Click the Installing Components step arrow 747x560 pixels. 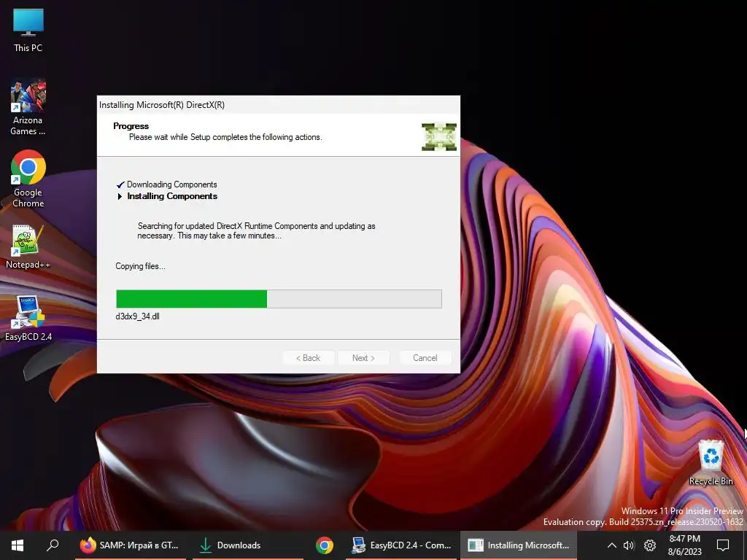pos(120,196)
